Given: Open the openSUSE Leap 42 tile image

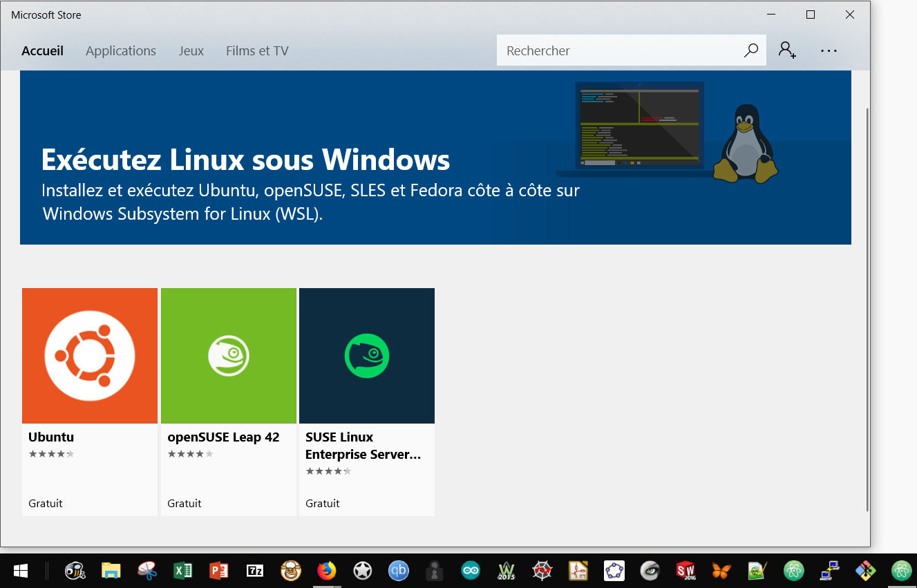Looking at the screenshot, I should [x=229, y=356].
